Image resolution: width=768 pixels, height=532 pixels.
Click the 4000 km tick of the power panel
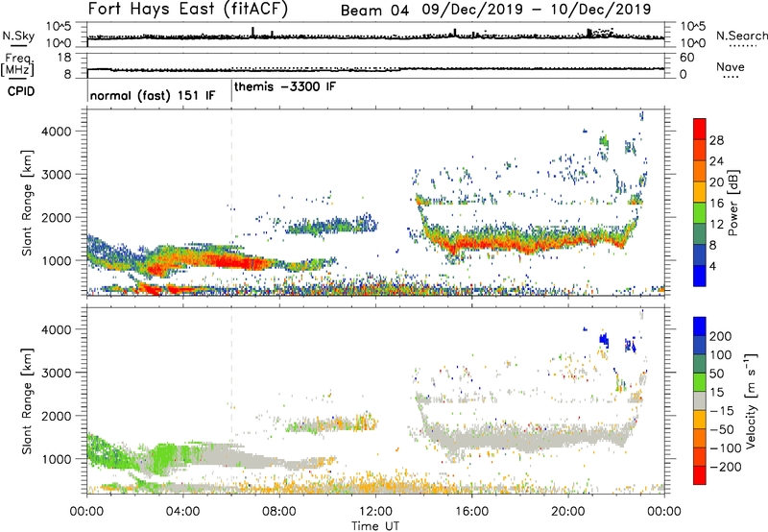tap(57, 132)
